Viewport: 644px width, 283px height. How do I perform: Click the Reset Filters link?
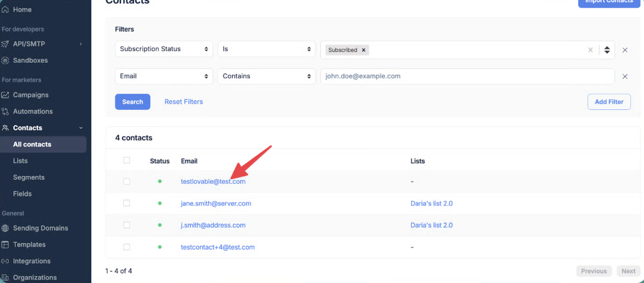tap(184, 102)
